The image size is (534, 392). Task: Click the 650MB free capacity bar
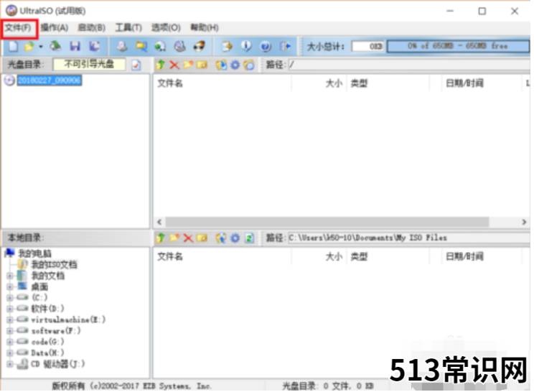[458, 47]
